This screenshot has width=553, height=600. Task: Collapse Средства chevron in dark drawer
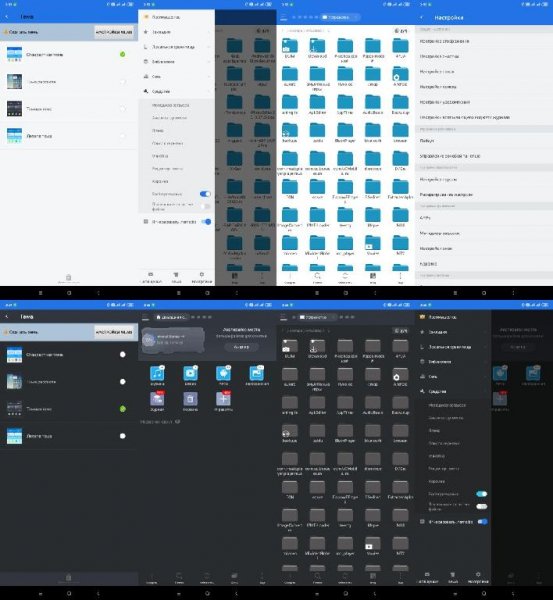[486, 391]
